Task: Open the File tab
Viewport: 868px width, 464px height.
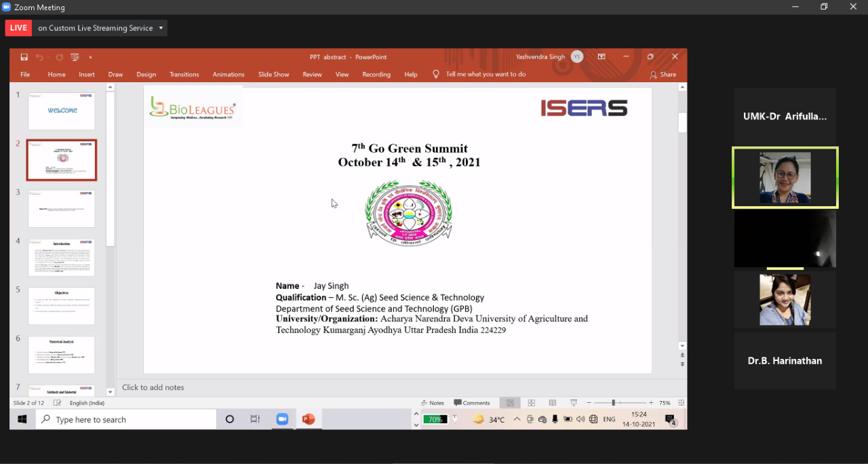Action: [25, 75]
